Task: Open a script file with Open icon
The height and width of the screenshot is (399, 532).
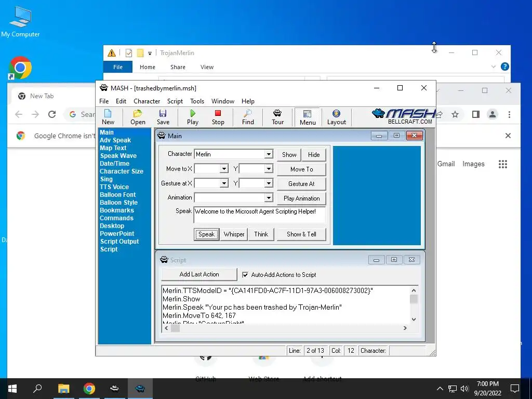Action: pyautogui.click(x=138, y=117)
